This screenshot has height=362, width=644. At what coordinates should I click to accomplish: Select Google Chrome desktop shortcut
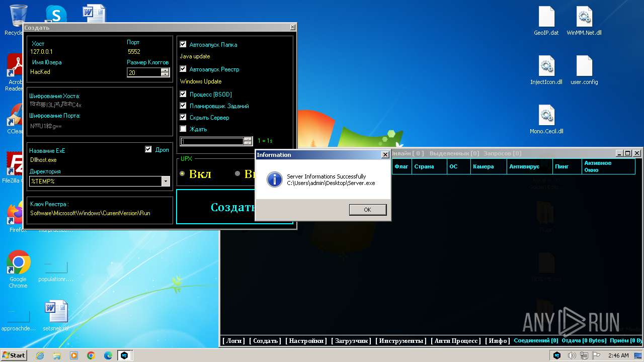click(x=18, y=269)
